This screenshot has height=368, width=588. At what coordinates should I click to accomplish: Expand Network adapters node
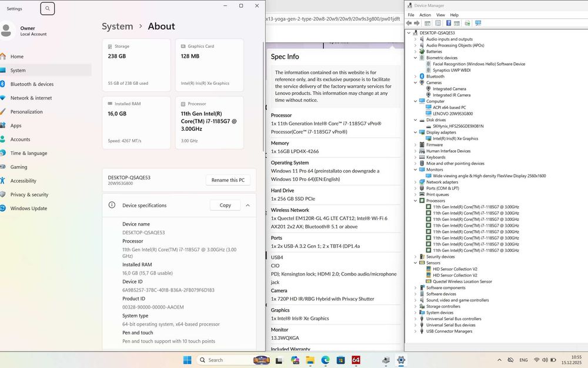(x=415, y=182)
